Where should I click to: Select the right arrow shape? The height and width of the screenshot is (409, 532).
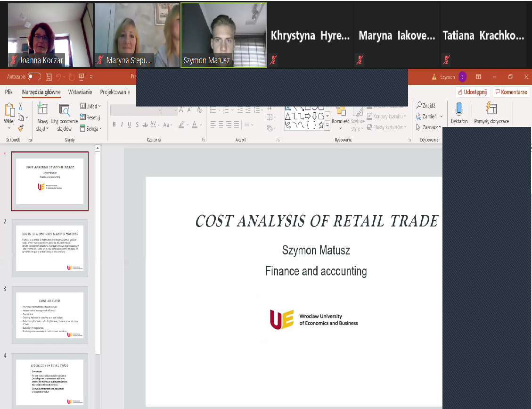307,117
